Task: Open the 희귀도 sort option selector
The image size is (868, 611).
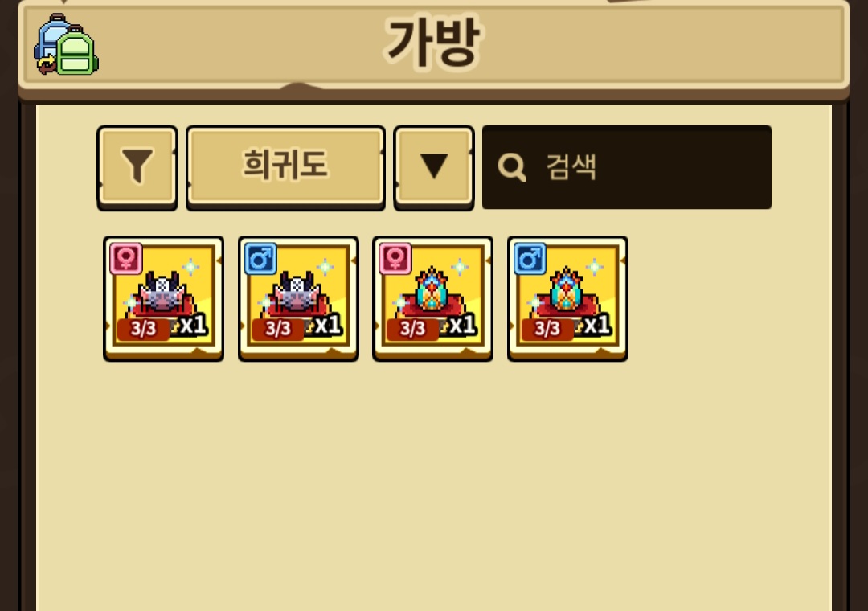Action: 285,166
